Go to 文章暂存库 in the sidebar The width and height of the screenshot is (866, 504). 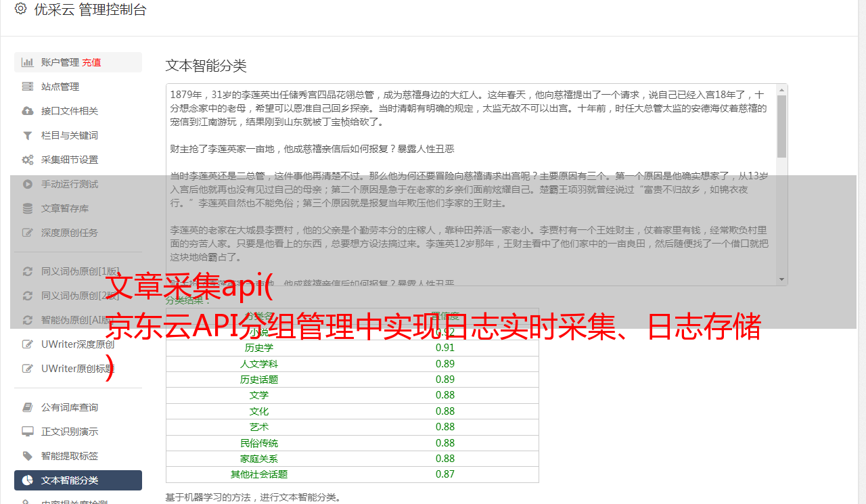click(65, 208)
